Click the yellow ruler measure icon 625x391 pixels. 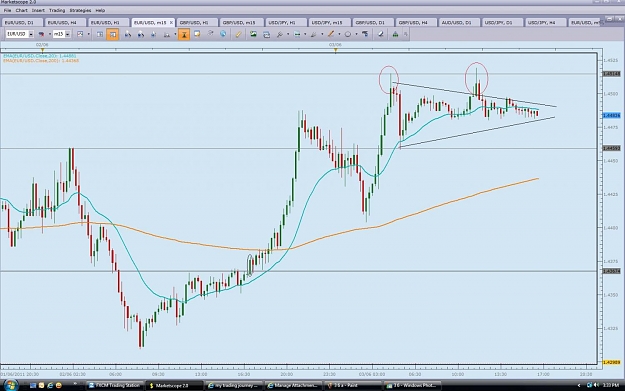pos(238,34)
